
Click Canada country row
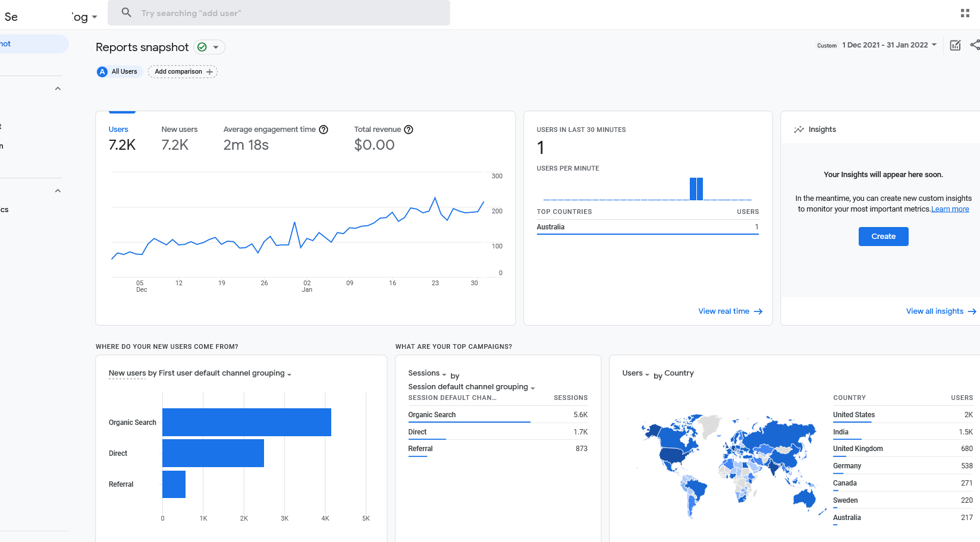click(x=903, y=483)
